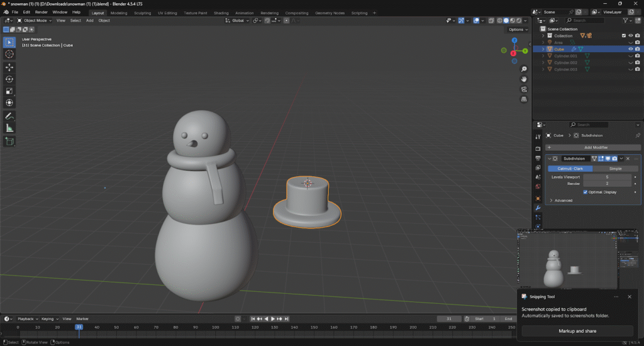Image resolution: width=644 pixels, height=346 pixels.
Task: Activate the Add Cube tool
Action: 9,142
